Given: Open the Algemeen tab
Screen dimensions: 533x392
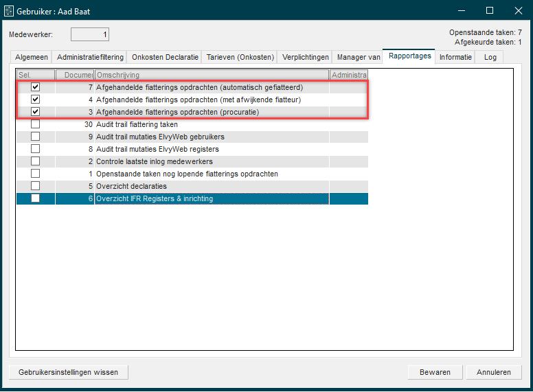Looking at the screenshot, I should click(x=31, y=58).
